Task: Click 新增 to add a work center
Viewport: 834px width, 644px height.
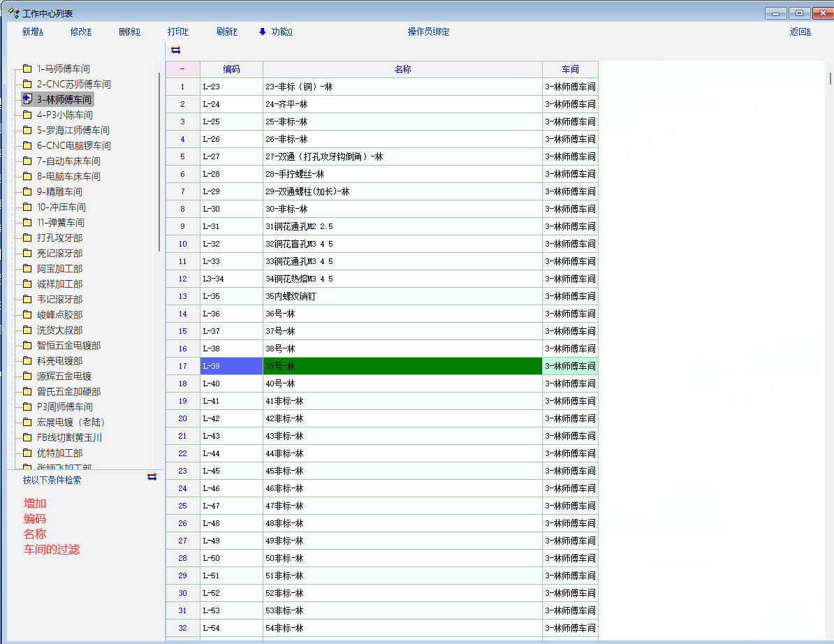Action: click(33, 32)
